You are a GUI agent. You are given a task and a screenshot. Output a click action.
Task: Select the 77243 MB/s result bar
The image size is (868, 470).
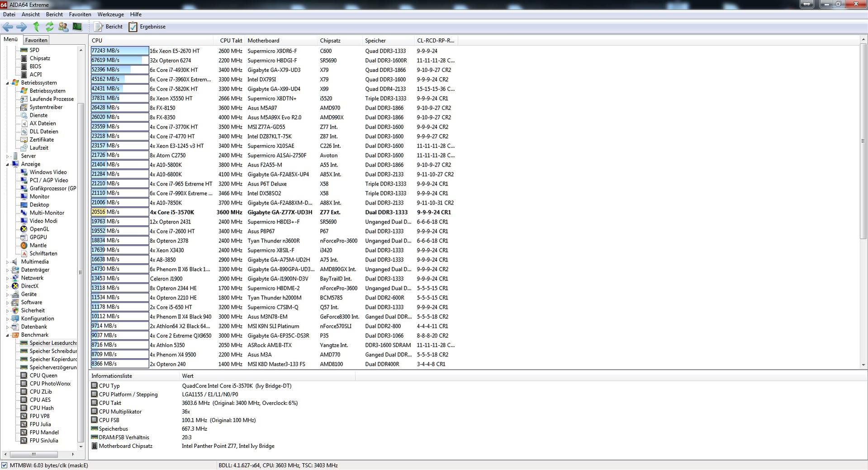point(120,51)
